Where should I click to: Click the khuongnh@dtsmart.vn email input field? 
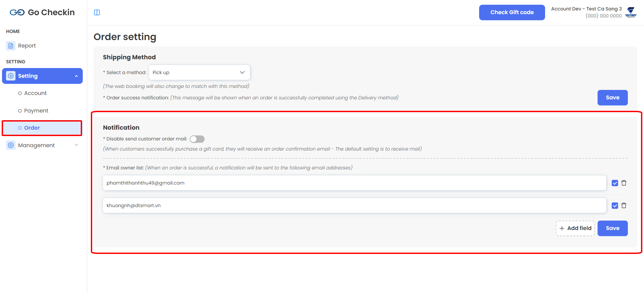click(x=354, y=205)
